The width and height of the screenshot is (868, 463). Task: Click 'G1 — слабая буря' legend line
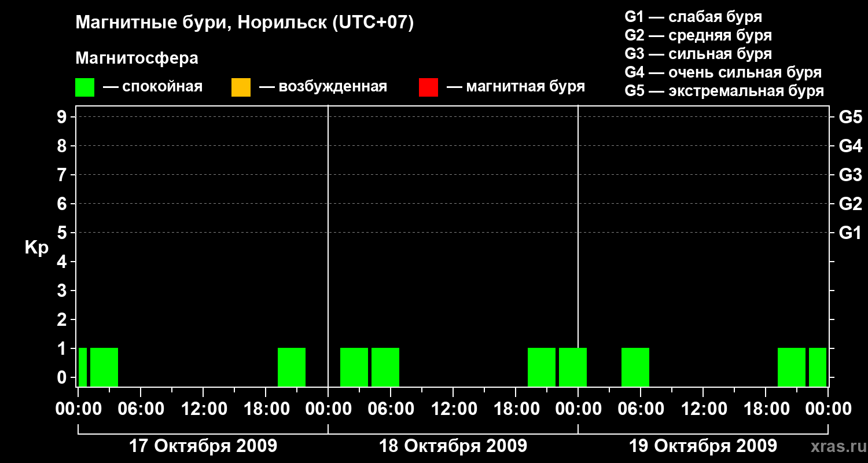[693, 17]
